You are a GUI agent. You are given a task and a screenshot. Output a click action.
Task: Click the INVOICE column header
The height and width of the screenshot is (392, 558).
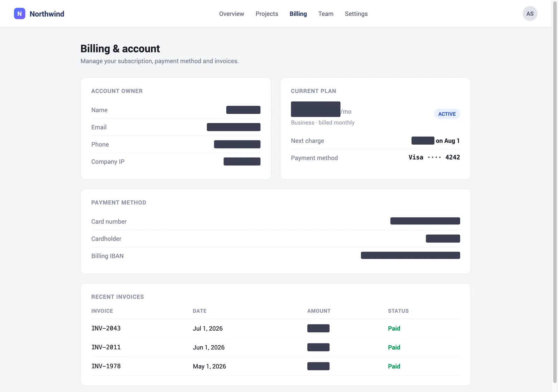tap(102, 311)
